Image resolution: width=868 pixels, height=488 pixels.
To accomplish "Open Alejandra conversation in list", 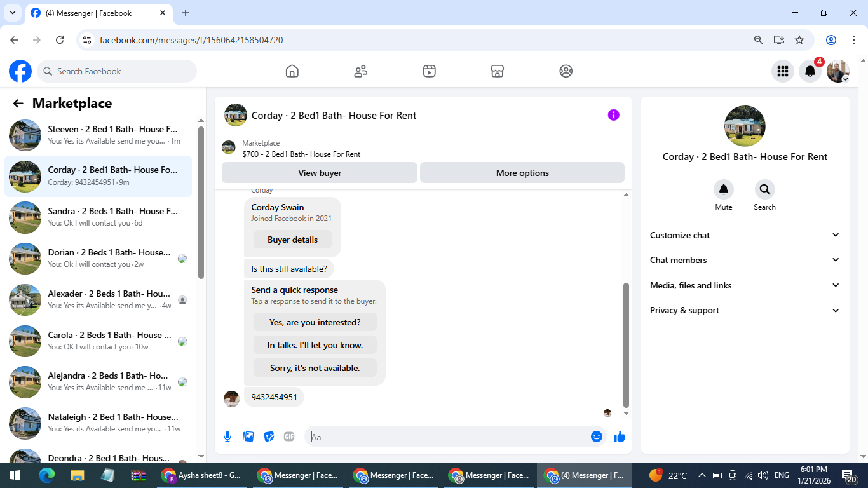I will click(98, 382).
